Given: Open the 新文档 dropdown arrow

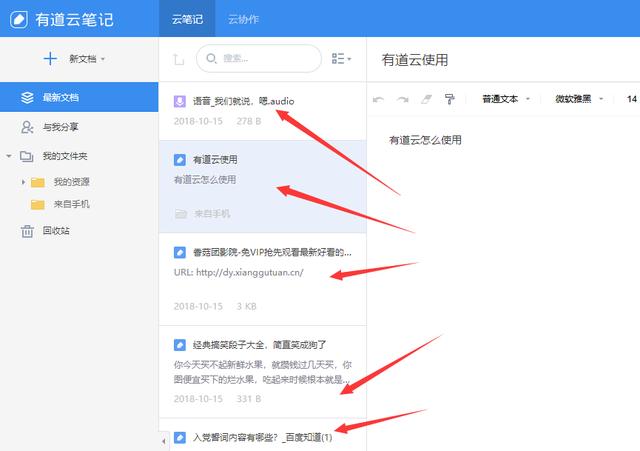Looking at the screenshot, I should (103, 59).
